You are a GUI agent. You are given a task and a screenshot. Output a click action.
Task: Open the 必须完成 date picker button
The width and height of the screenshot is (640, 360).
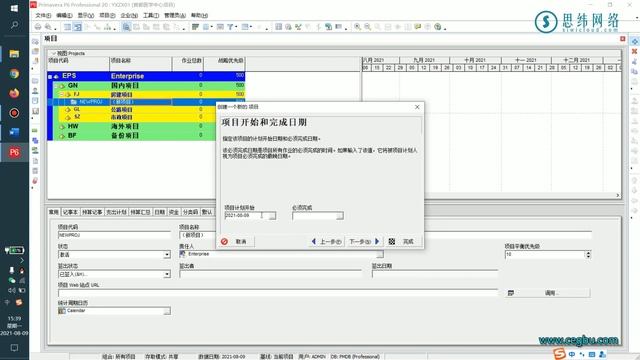(340, 216)
